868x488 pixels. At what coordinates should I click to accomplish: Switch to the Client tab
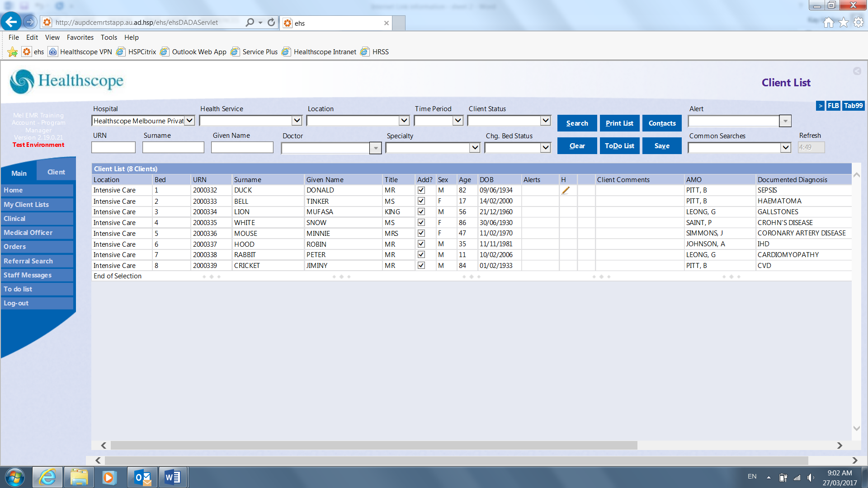coord(56,172)
